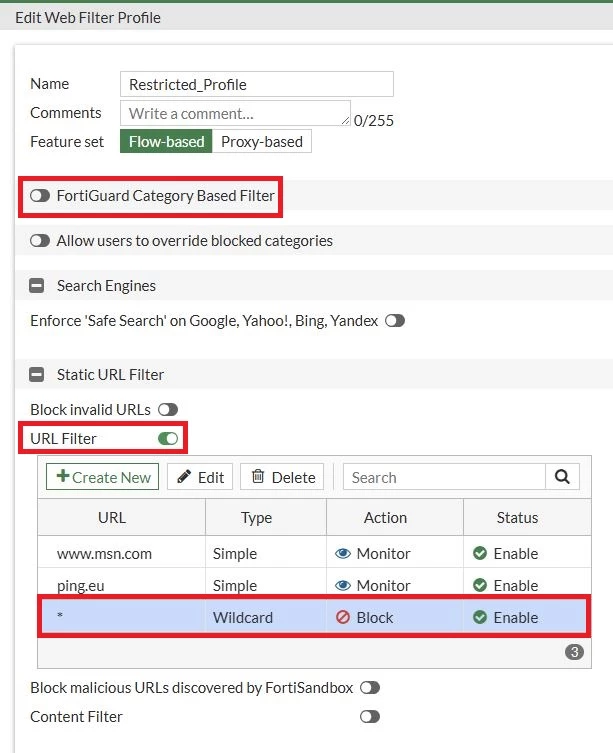The image size is (613, 753).
Task: Enable the Content Filter switch
Action: (370, 717)
